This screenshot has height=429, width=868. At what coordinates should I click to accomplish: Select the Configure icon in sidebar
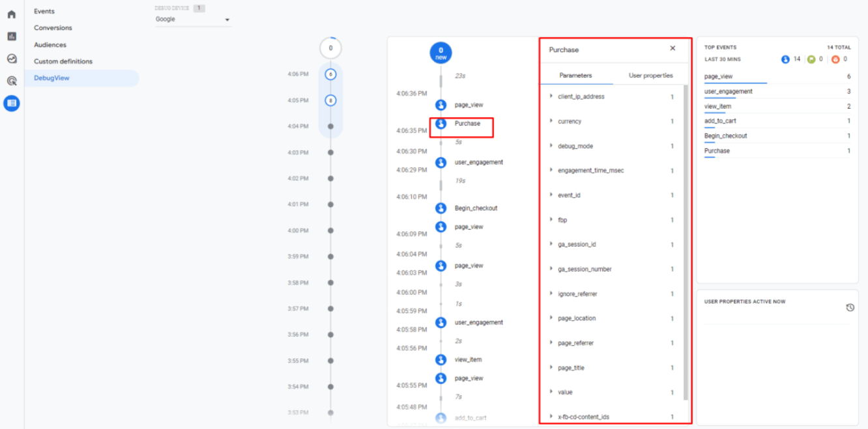[x=12, y=103]
